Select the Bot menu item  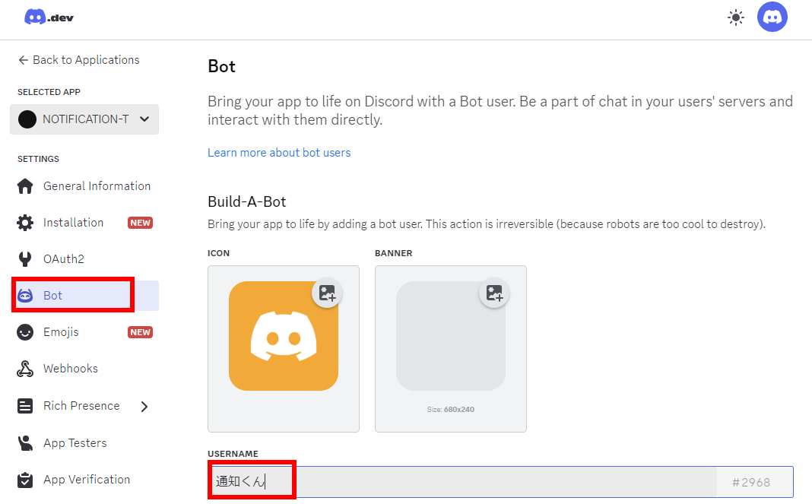[x=53, y=295]
